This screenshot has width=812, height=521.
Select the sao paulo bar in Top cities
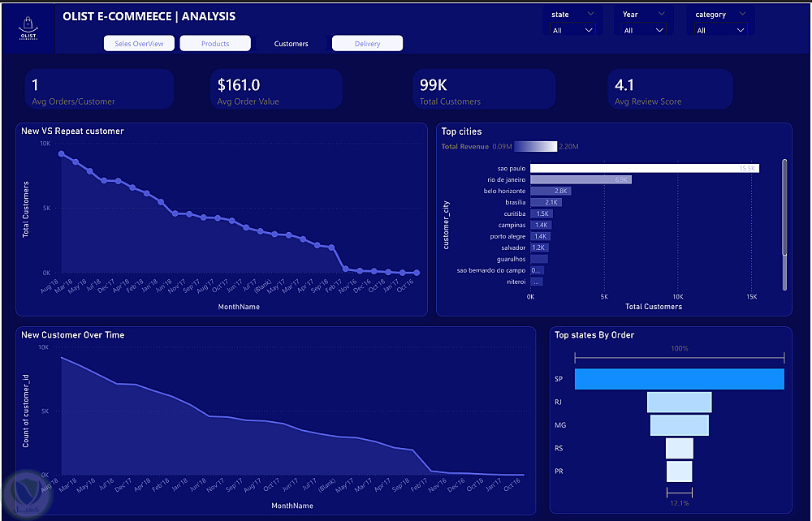pos(644,168)
